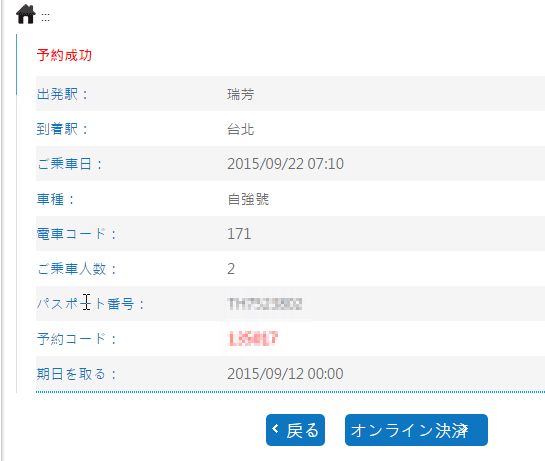Click the back chevron arrow in 戻る
The height and width of the screenshot is (461, 545).
[275, 429]
